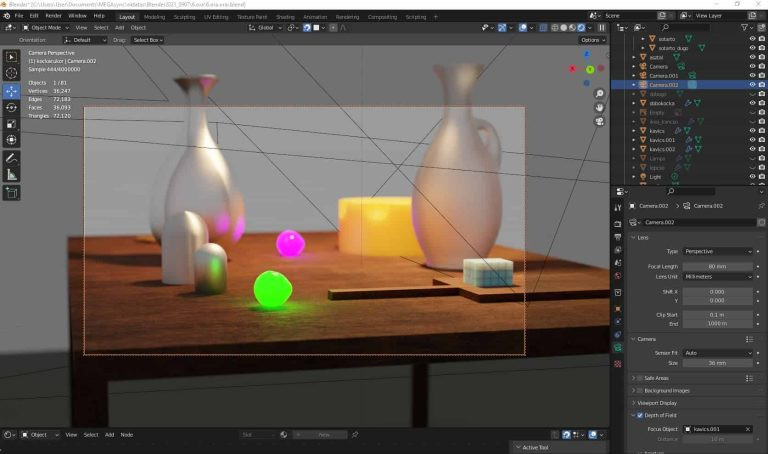Viewport: 768px width, 454px height.
Task: Open the Object Mode dropdown
Action: pyautogui.click(x=45, y=27)
